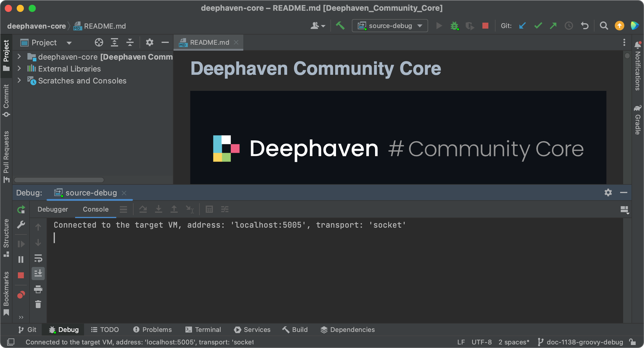
Task: Click the green Debug bug icon
Action: click(454, 26)
